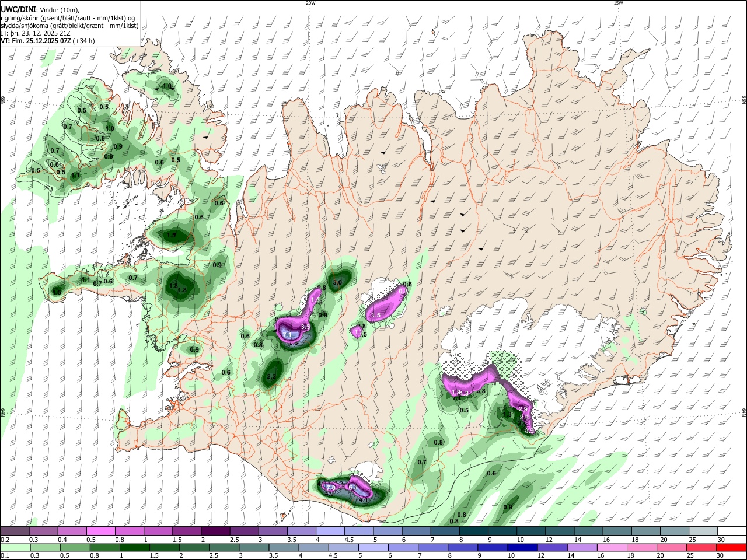Click the white "3.5" value on the purple patch
This screenshot has width=747, height=560.
305,328
